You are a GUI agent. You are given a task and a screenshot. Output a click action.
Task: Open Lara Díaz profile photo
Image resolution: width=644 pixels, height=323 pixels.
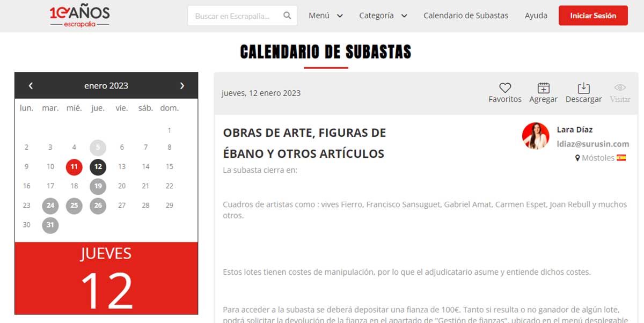point(535,136)
